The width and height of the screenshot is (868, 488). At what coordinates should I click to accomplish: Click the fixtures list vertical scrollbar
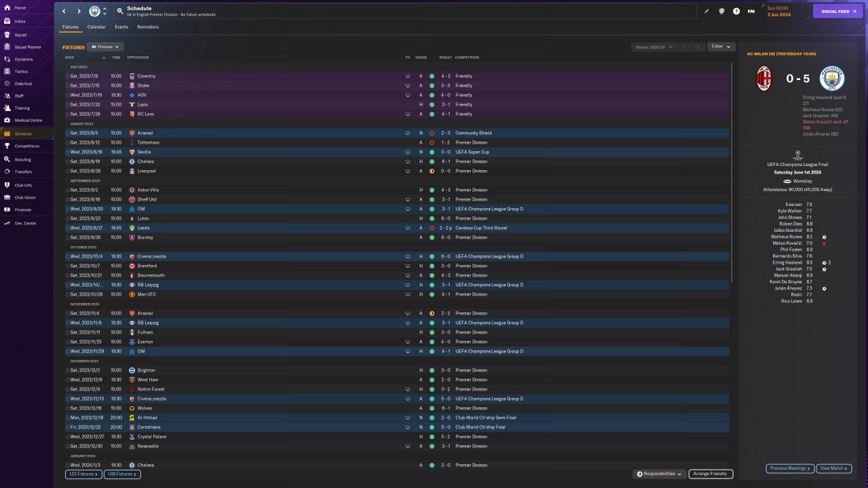coord(732,173)
